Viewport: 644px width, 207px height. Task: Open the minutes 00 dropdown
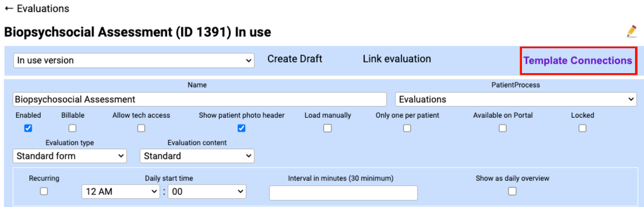pos(207,192)
